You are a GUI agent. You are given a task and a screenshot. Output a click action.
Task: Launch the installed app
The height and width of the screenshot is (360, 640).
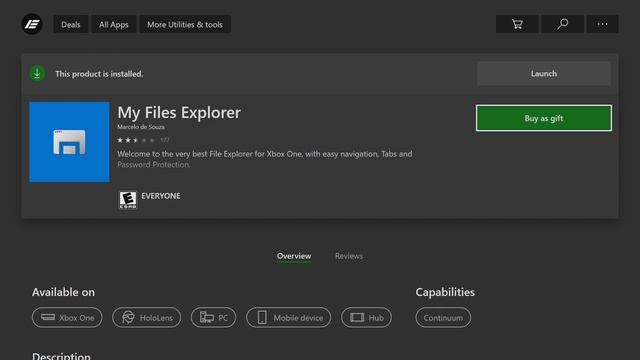[544, 73]
